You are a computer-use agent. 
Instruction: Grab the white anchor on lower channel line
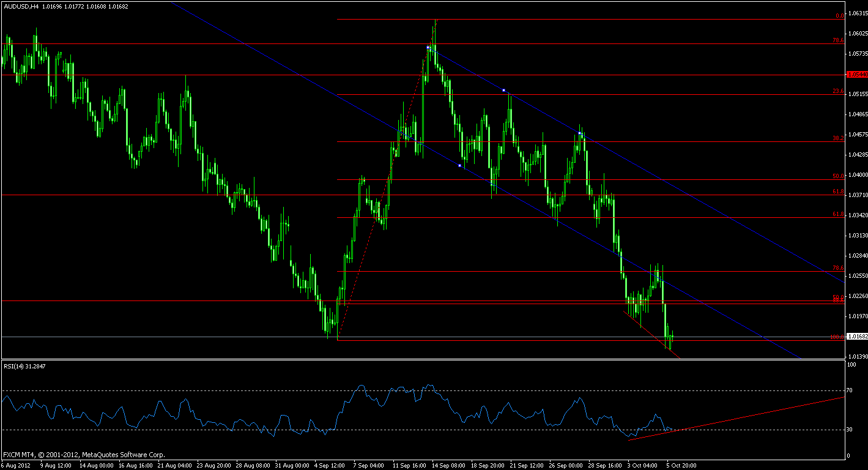[459, 165]
